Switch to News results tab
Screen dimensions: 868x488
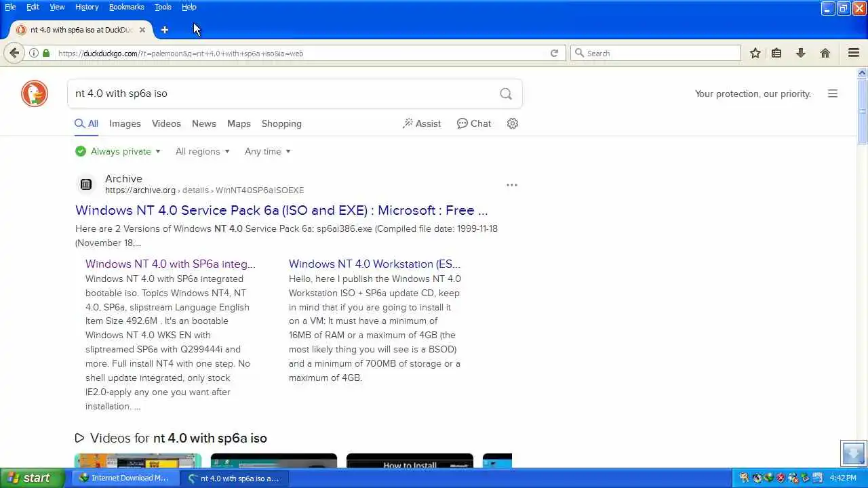[204, 123]
